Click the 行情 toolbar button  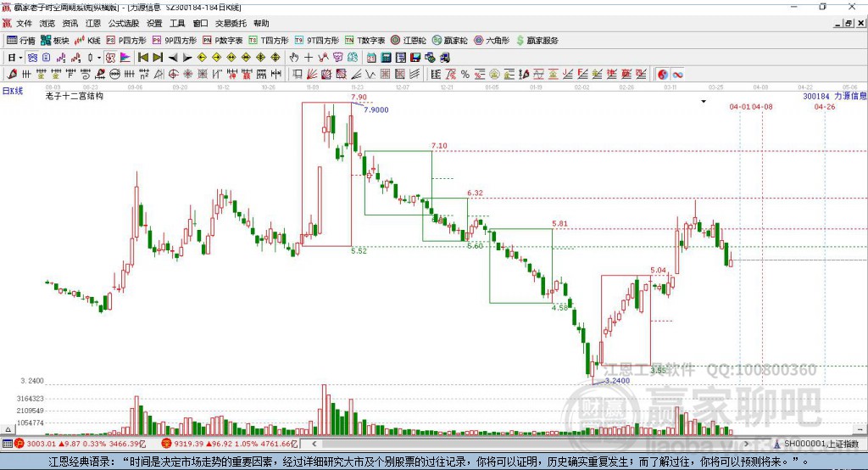(21, 41)
